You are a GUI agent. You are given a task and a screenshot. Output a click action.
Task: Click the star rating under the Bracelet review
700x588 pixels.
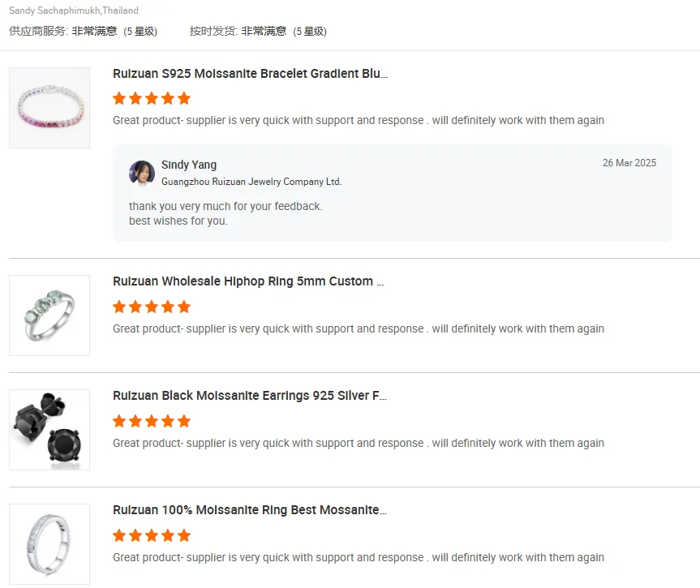[152, 98]
